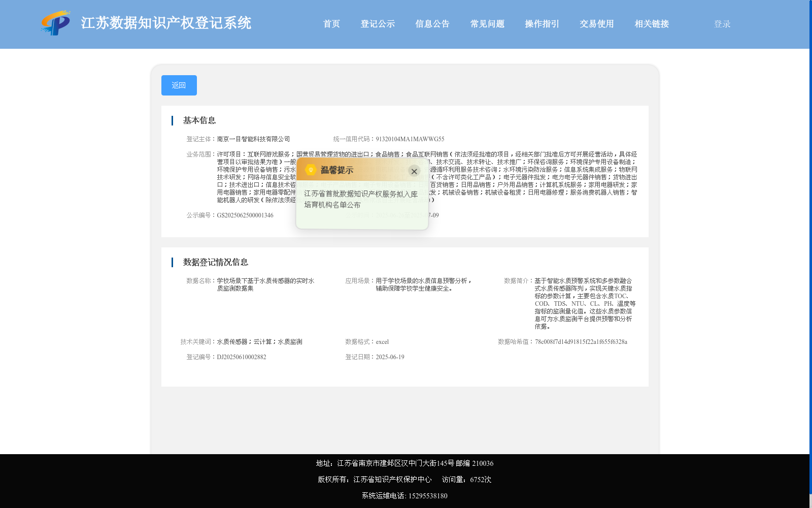812x508 pixels.
Task: Open the 操作指引 menu item
Action: [x=542, y=24]
